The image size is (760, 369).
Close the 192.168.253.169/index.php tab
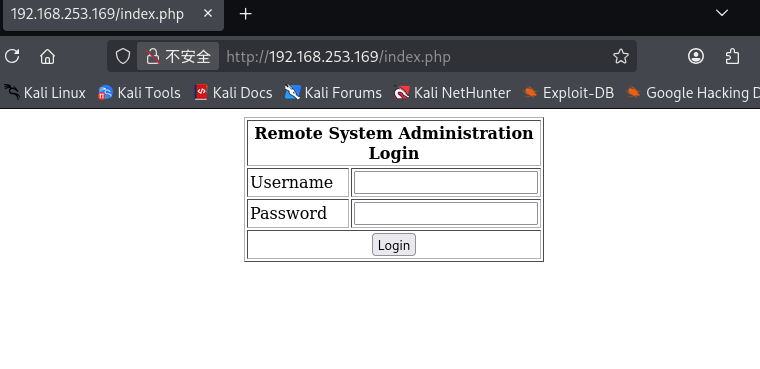(208, 14)
